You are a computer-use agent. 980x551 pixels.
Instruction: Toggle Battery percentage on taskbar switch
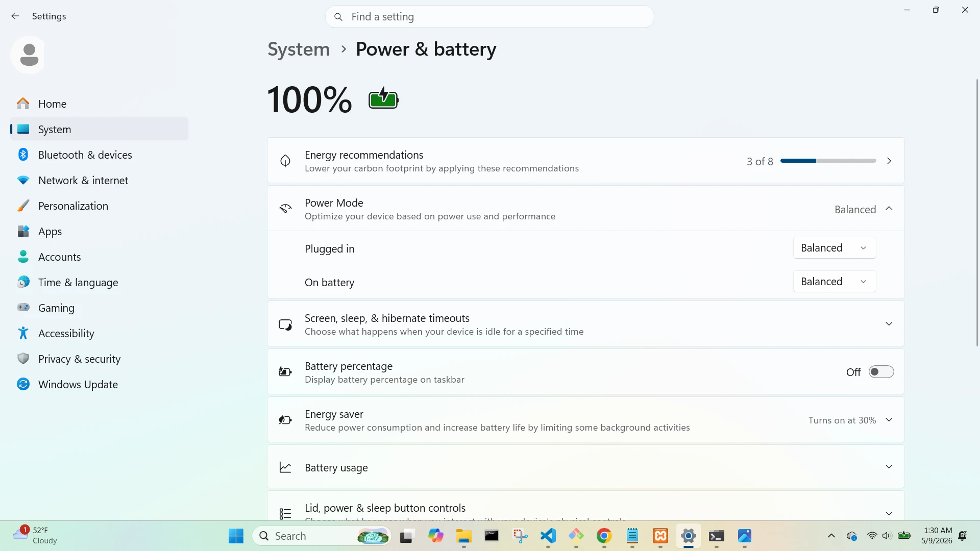point(881,372)
